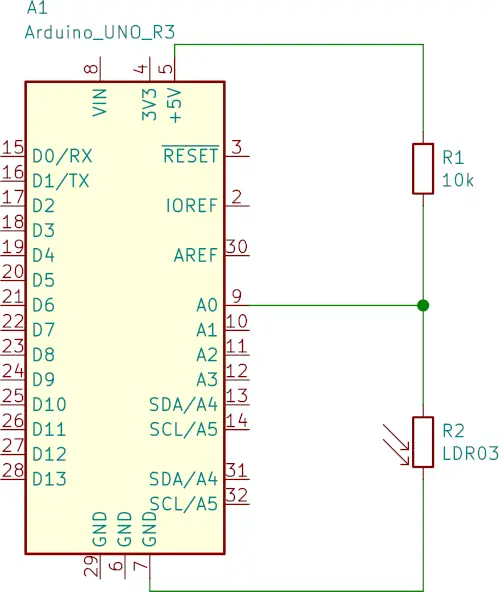Click the 3V3 pin label

[x=150, y=105]
